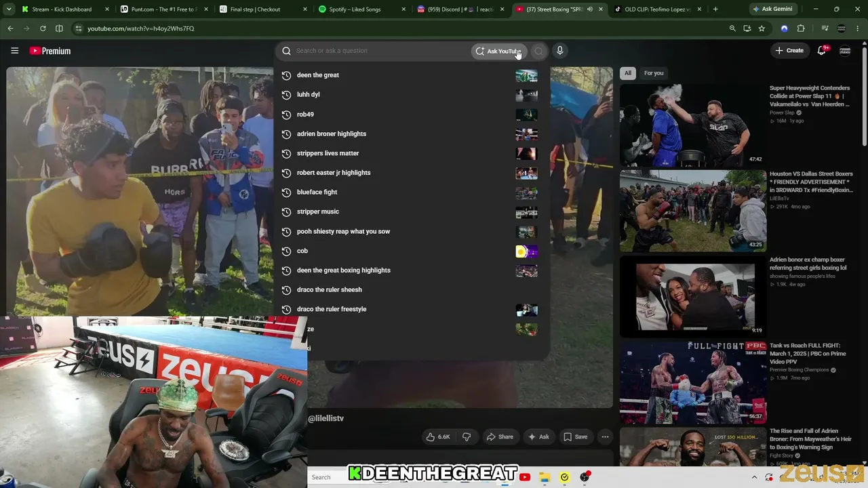
Task: Like the video with 6.6K likes
Action: point(438,437)
